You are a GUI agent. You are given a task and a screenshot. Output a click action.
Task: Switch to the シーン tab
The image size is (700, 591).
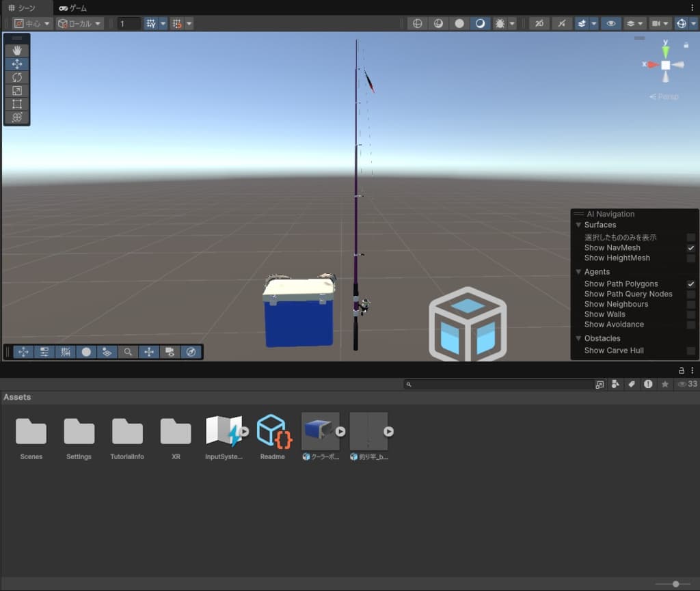click(x=22, y=8)
